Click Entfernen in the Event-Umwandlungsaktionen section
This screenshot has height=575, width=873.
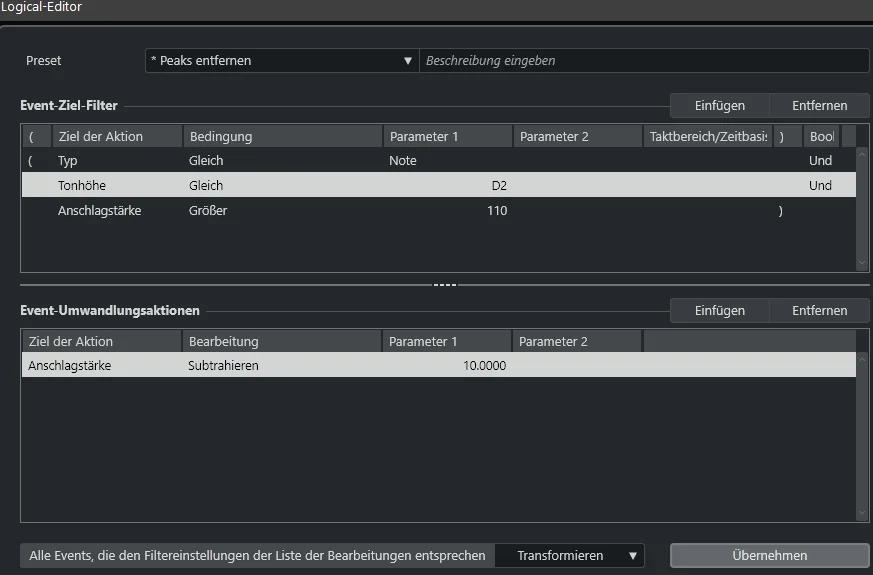(820, 311)
